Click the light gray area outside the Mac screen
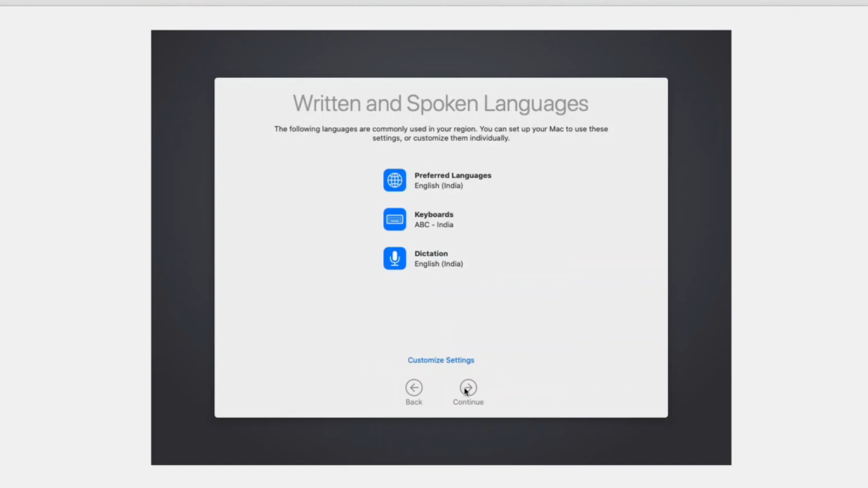The image size is (868, 488). (76, 254)
